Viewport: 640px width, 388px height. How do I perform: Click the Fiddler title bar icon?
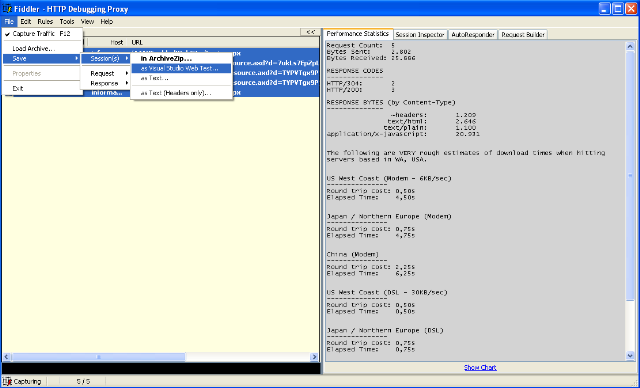point(7,9)
